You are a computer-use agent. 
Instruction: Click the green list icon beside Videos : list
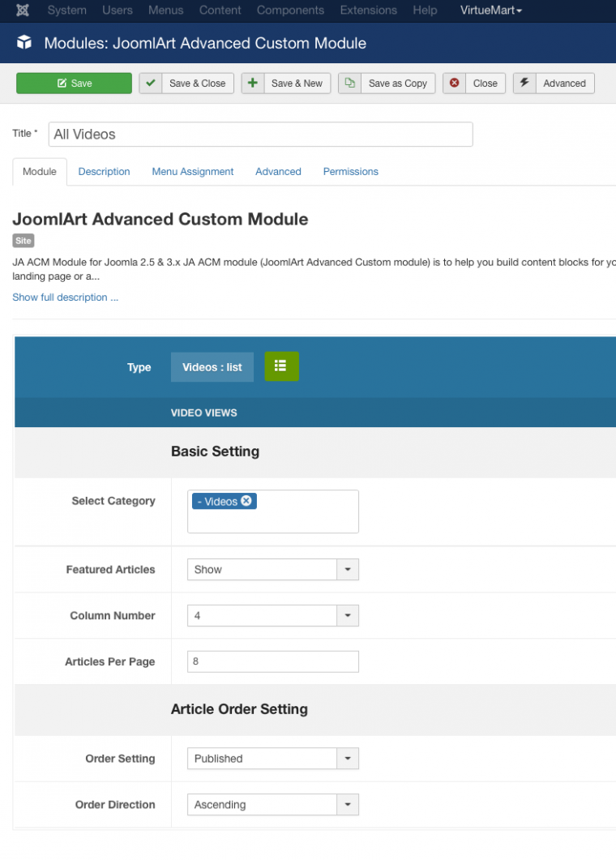[281, 366]
